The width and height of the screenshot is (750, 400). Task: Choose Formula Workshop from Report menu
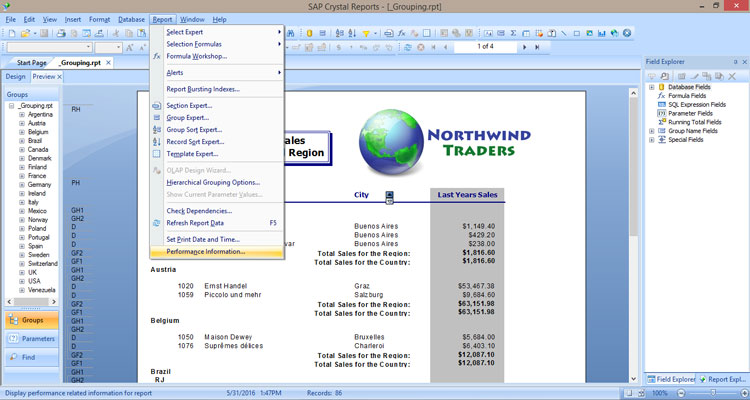point(217,56)
